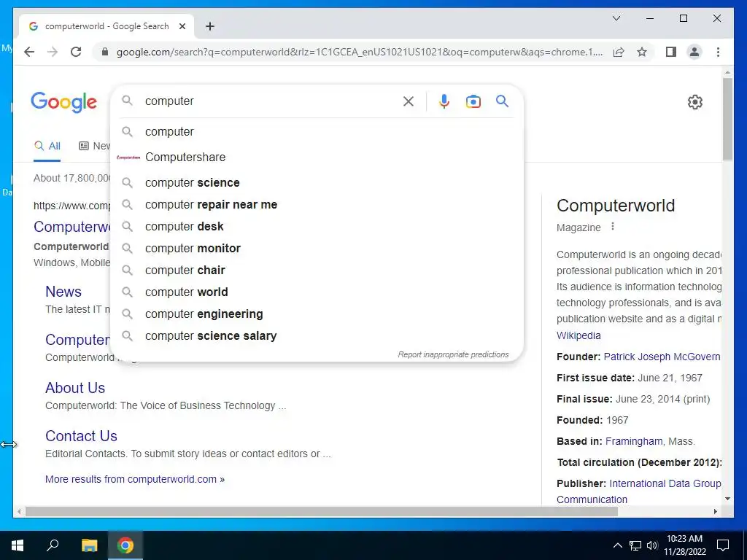Open Windows Start menu
Screen dimensions: 747x560
pos(18,545)
